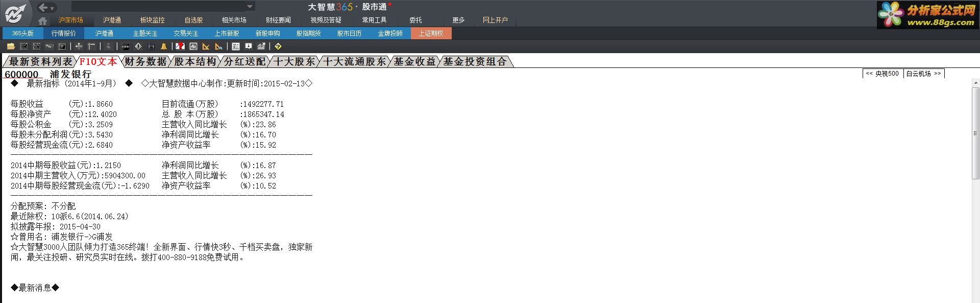Click the vertical scrollbar thumb
Screen dimensions: 980x303
pyautogui.click(x=975, y=133)
